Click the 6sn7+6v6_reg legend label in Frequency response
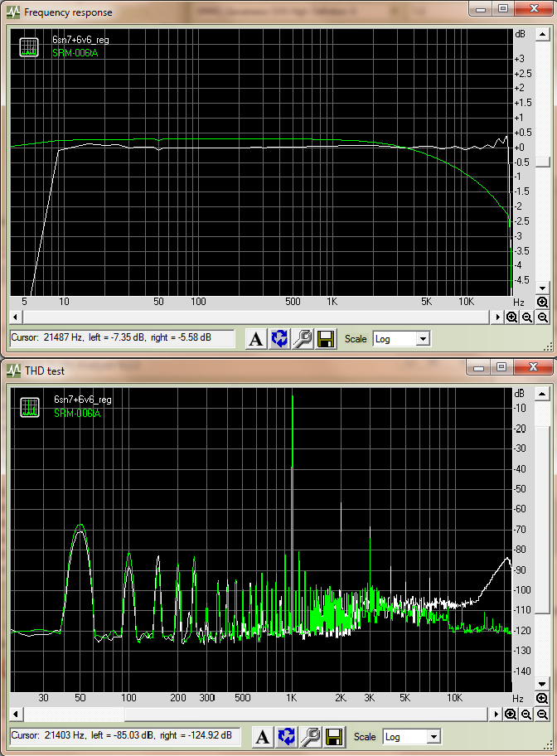The width and height of the screenshot is (557, 756). pos(80,40)
